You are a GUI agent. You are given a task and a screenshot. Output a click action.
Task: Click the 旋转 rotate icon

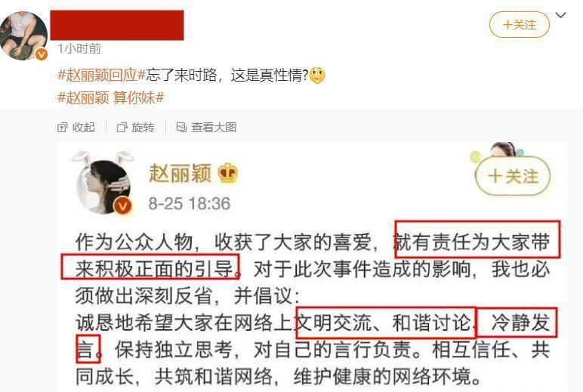click(x=122, y=128)
